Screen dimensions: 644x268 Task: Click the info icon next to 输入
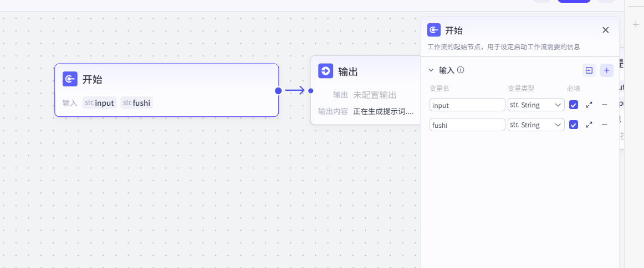[x=460, y=70]
